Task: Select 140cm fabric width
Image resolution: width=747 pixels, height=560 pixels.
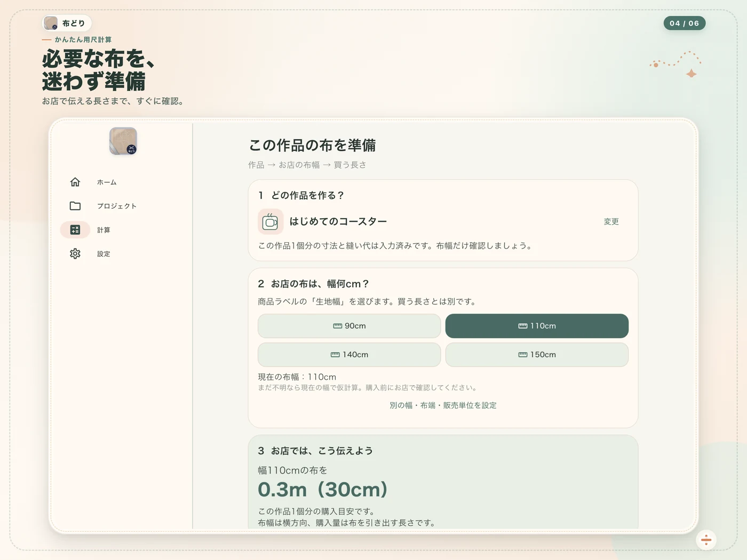Action: click(349, 355)
